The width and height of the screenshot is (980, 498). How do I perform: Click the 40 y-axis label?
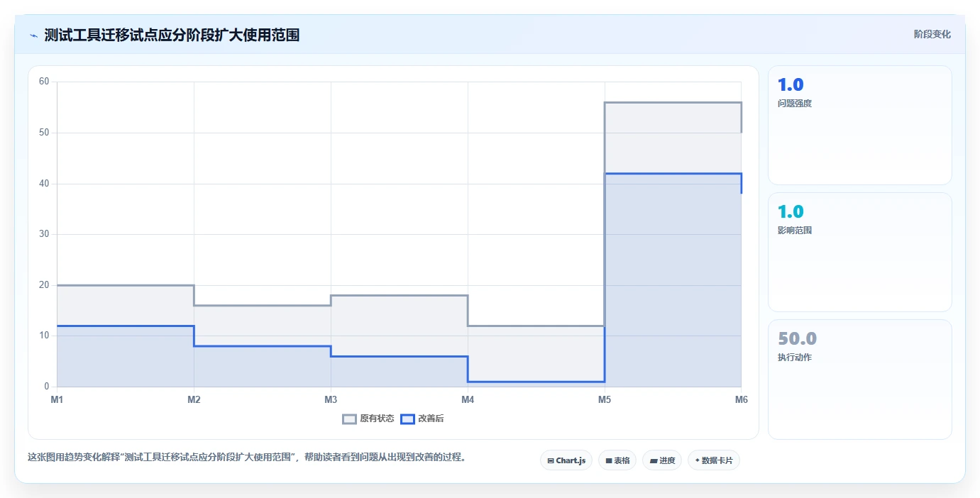tap(44, 184)
